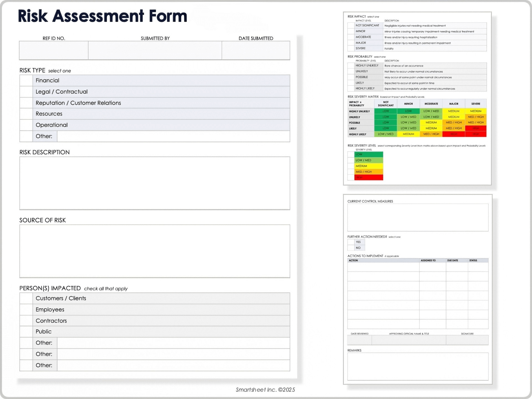Check the Public impacted checkbox
The height and width of the screenshot is (399, 532).
[26, 332]
